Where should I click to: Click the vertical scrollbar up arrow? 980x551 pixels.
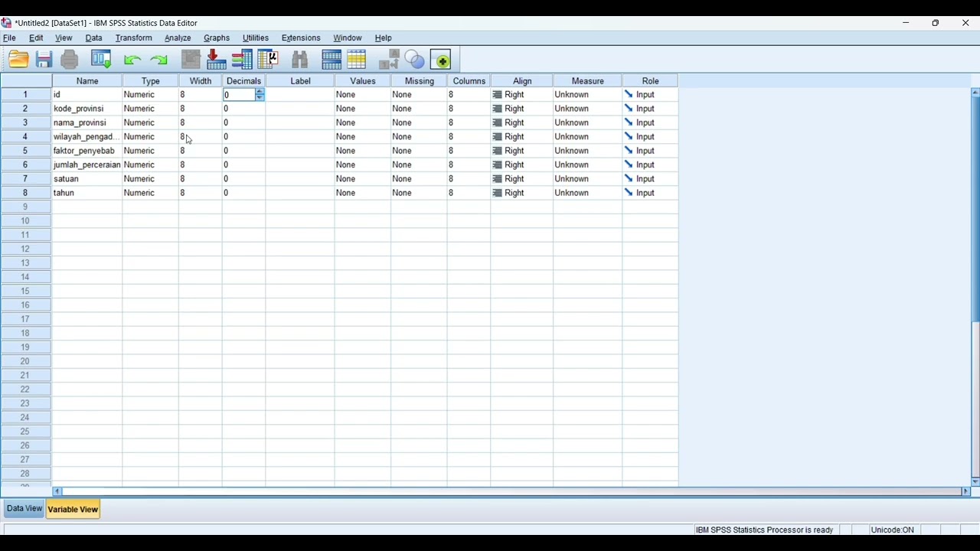pyautogui.click(x=975, y=93)
